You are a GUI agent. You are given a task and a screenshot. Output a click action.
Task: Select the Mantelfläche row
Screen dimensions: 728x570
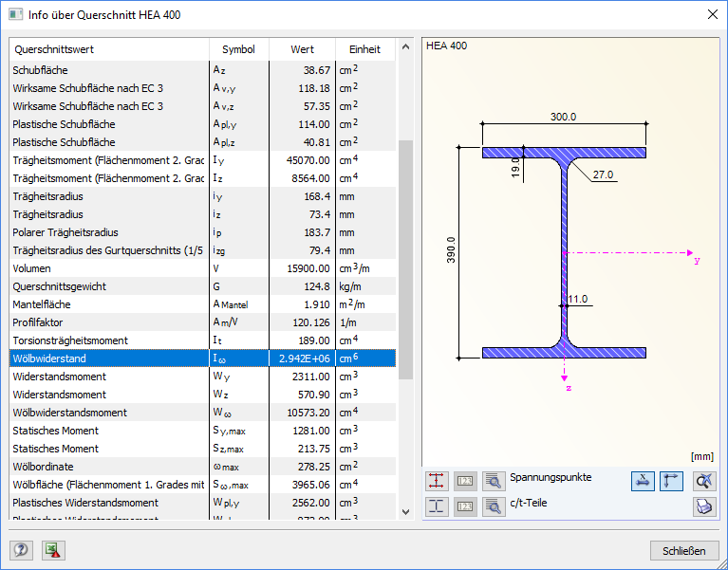pyautogui.click(x=202, y=304)
